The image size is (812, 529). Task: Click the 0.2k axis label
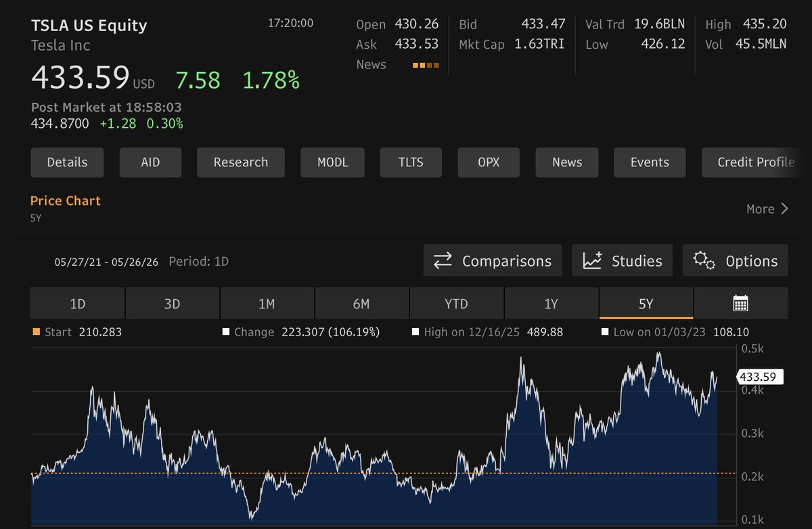[x=752, y=477]
